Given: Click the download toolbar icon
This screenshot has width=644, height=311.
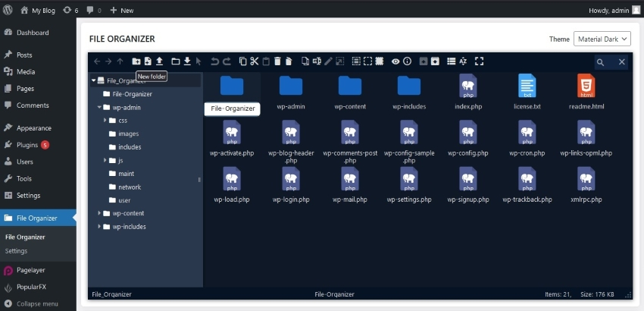Looking at the screenshot, I should (x=187, y=61).
